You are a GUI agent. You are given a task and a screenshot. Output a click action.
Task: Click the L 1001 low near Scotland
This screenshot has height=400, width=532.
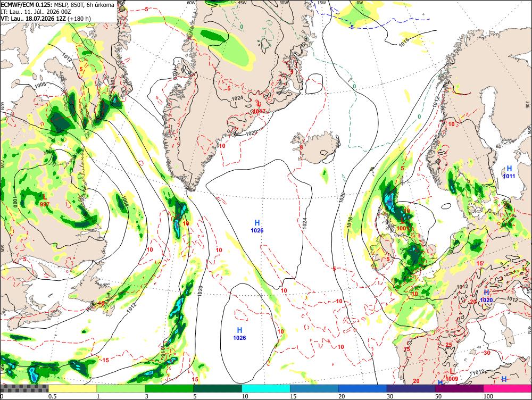tap(403, 224)
